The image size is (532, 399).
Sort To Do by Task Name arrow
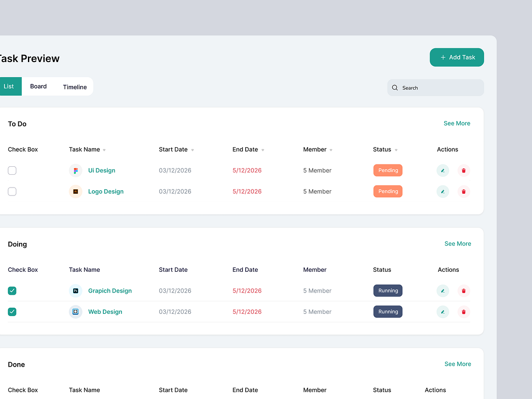coord(104,150)
